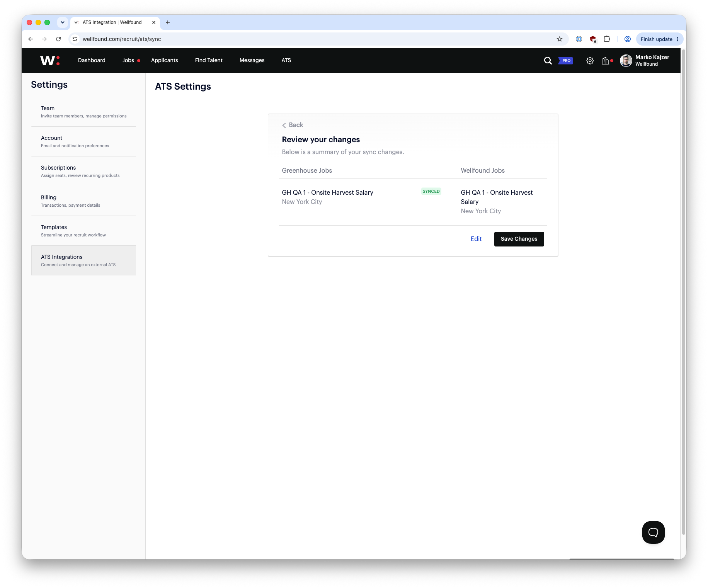The width and height of the screenshot is (708, 588).
Task: Open ATS nav item
Action: tap(286, 61)
